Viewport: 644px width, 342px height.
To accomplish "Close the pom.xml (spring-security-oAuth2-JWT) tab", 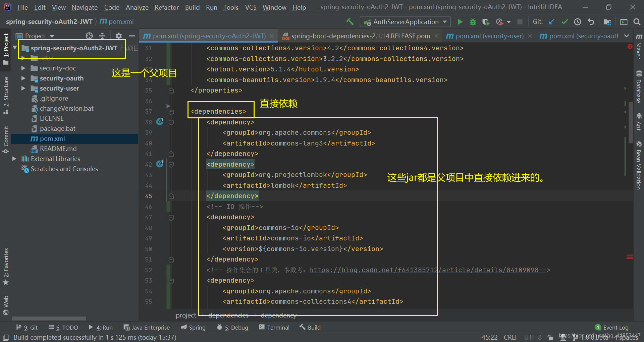I will click(272, 36).
